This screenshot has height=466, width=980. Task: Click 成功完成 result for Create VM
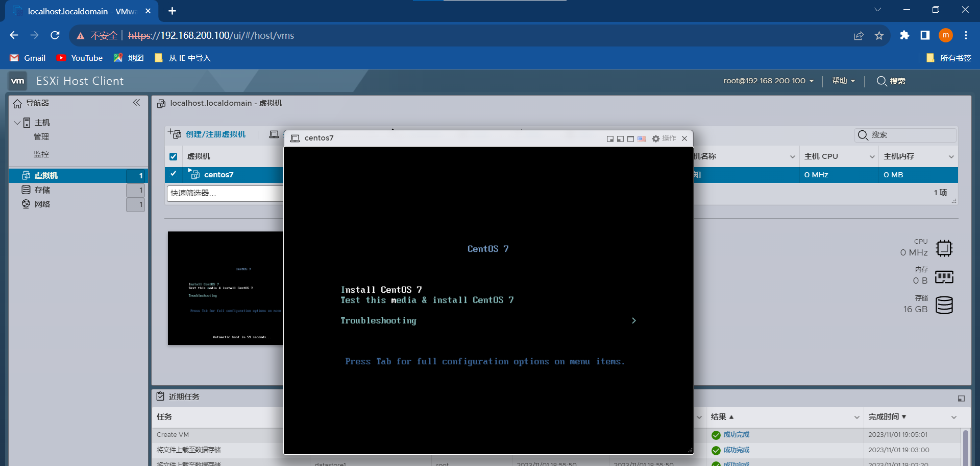pos(736,435)
